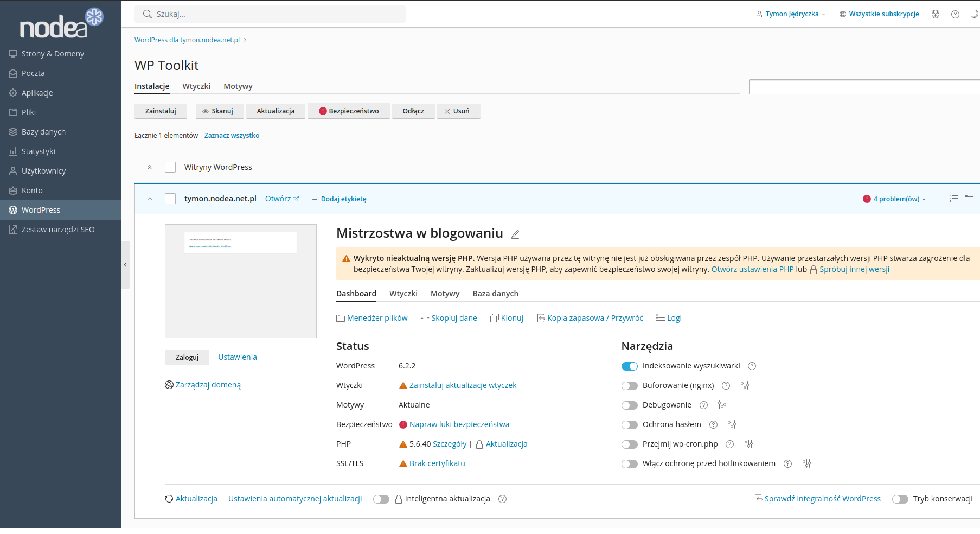
Task: Switch to list view icon in site row
Action: point(954,199)
